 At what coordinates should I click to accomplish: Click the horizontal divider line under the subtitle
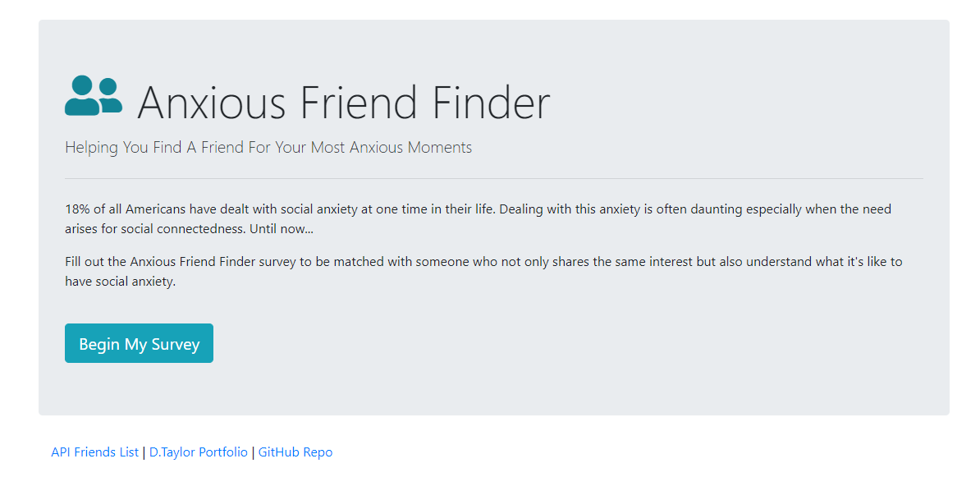pyautogui.click(x=494, y=179)
